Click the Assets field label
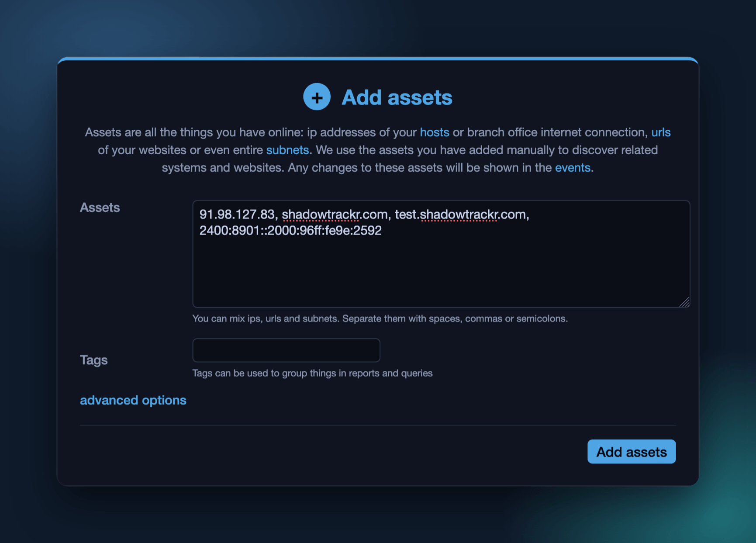The height and width of the screenshot is (543, 756). tap(100, 208)
